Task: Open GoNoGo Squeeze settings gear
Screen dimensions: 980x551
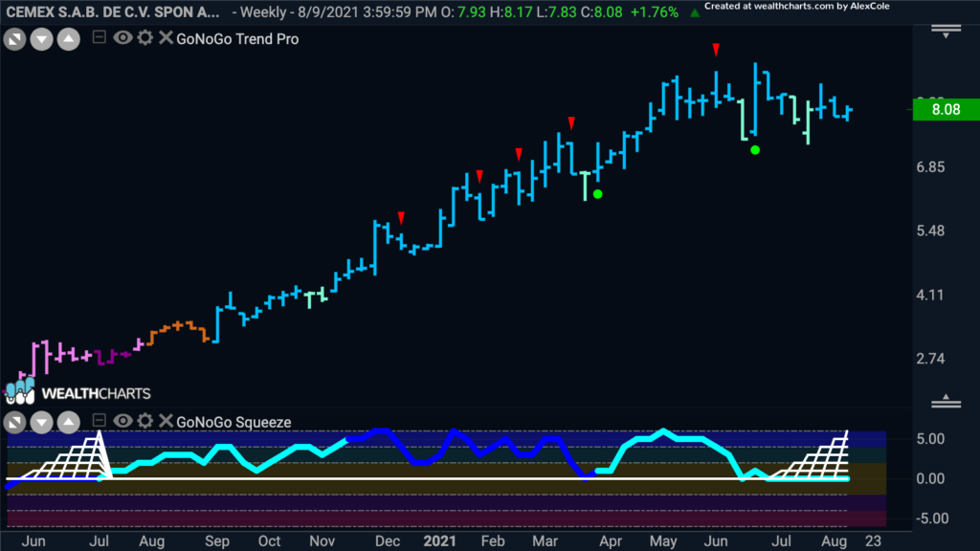Action: tap(145, 421)
